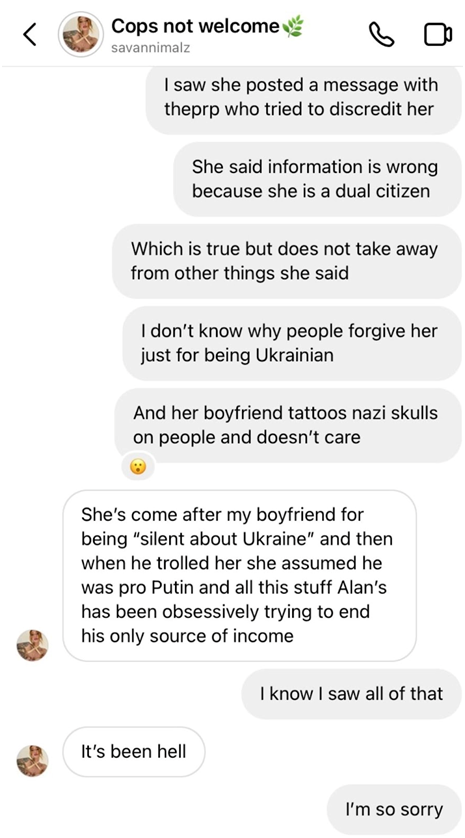Start a voice call with phone icon

click(382, 35)
